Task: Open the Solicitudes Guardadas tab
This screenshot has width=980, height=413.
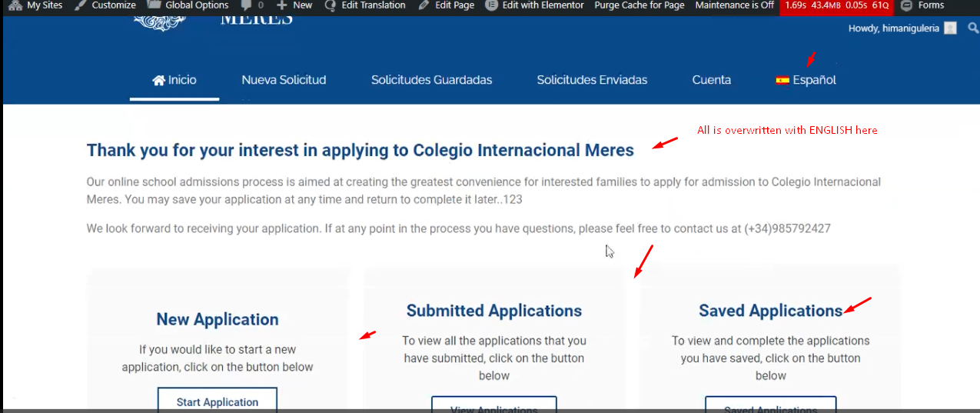Action: point(431,80)
